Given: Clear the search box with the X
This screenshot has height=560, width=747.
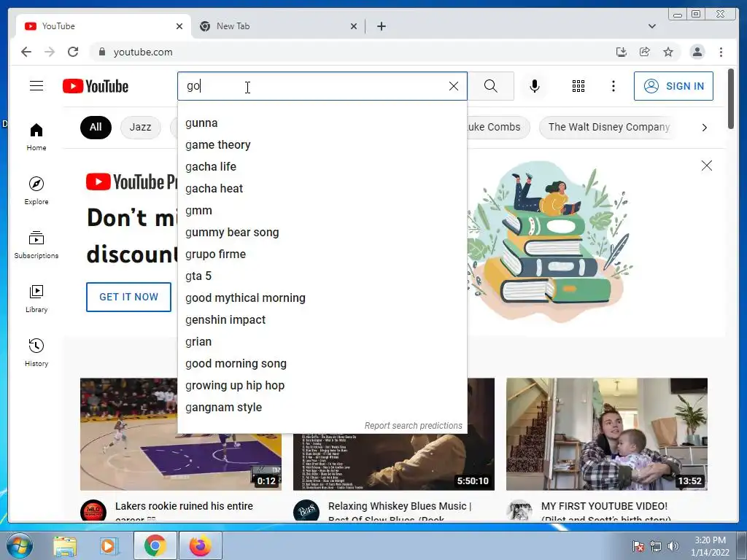Looking at the screenshot, I should point(454,86).
